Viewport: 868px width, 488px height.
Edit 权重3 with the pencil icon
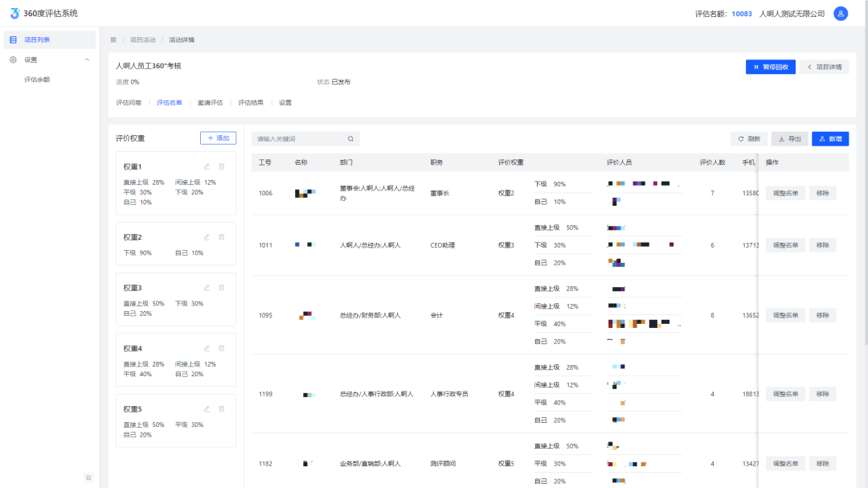tap(207, 287)
